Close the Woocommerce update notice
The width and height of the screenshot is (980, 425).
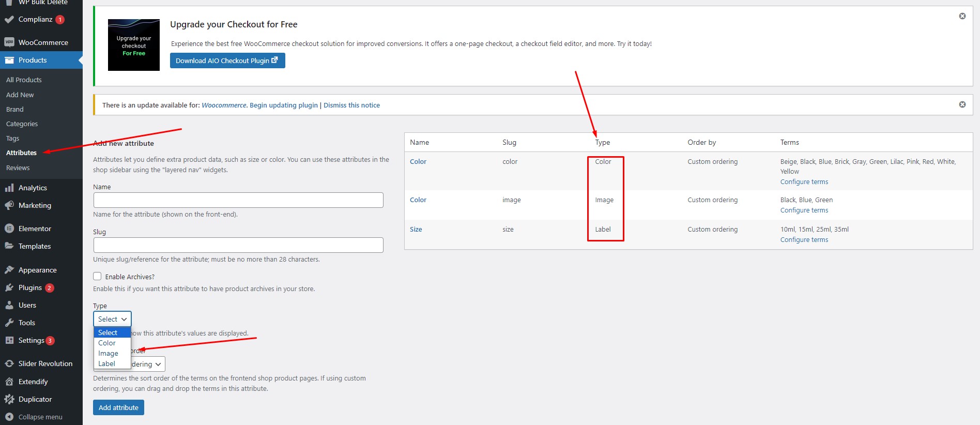click(962, 104)
